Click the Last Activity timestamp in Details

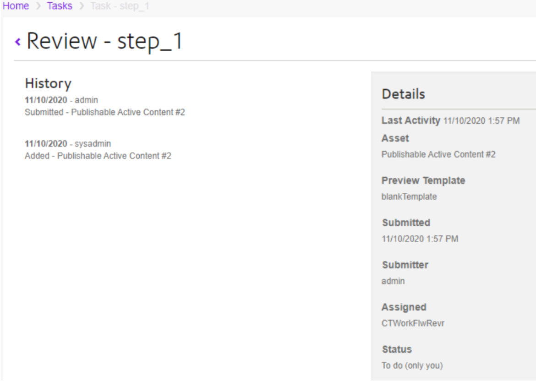point(481,121)
